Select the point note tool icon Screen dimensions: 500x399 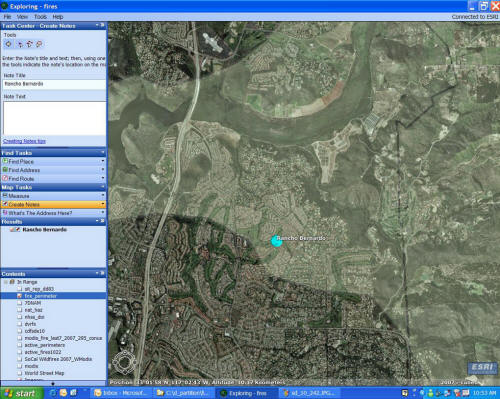[20, 44]
